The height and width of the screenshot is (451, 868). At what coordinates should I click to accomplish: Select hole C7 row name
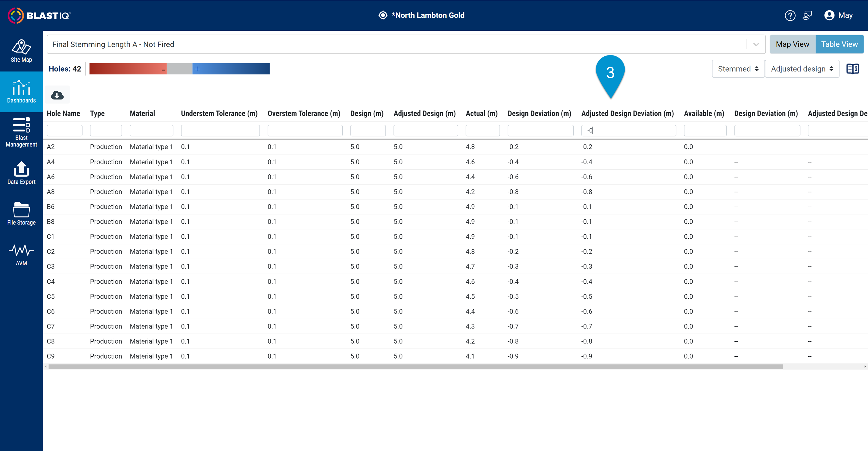(51, 326)
